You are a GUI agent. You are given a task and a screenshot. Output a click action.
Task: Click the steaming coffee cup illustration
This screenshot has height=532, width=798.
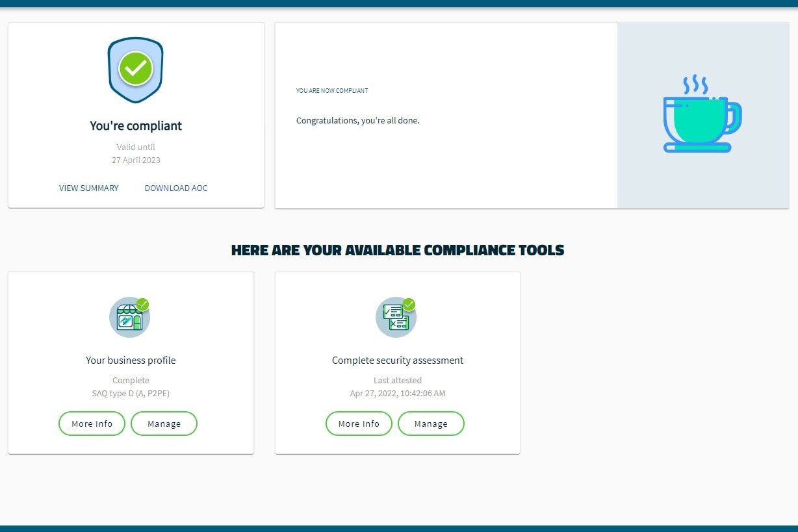(702, 115)
